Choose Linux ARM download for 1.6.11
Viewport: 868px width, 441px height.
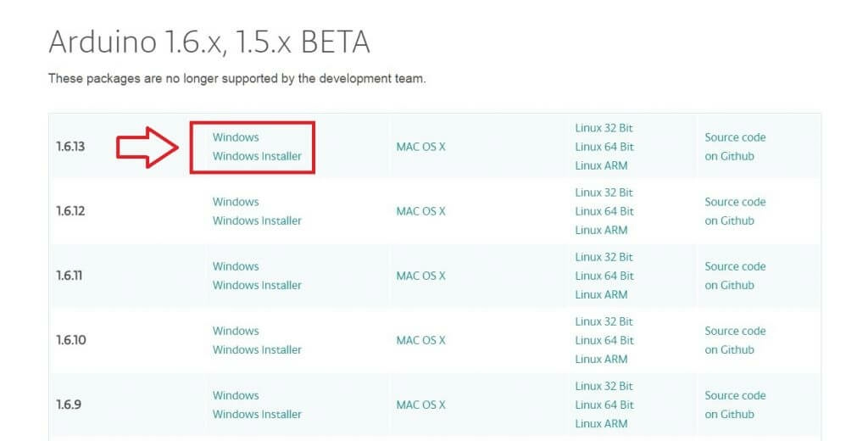coord(601,294)
